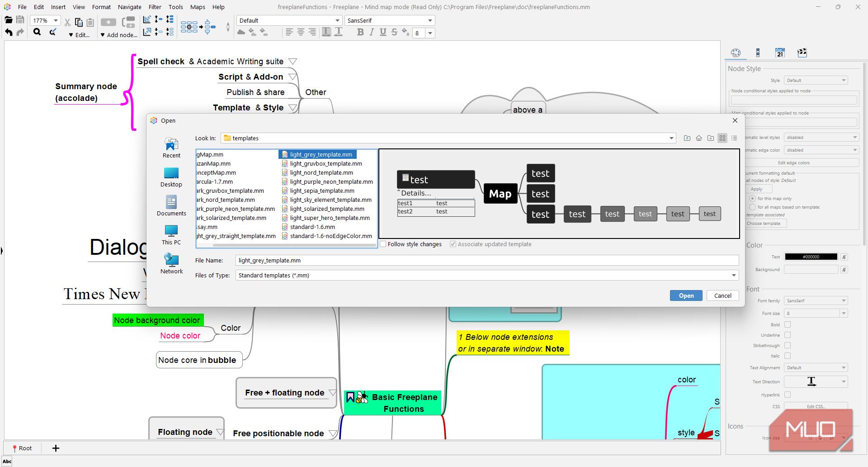The width and height of the screenshot is (868, 467).
Task: Click the cloud icon in formatting toolbar
Action: click(x=241, y=32)
